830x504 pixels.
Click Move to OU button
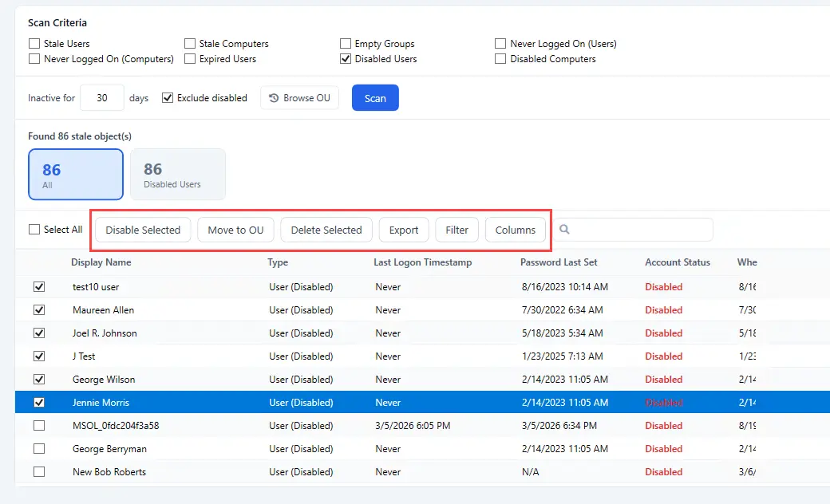(235, 230)
